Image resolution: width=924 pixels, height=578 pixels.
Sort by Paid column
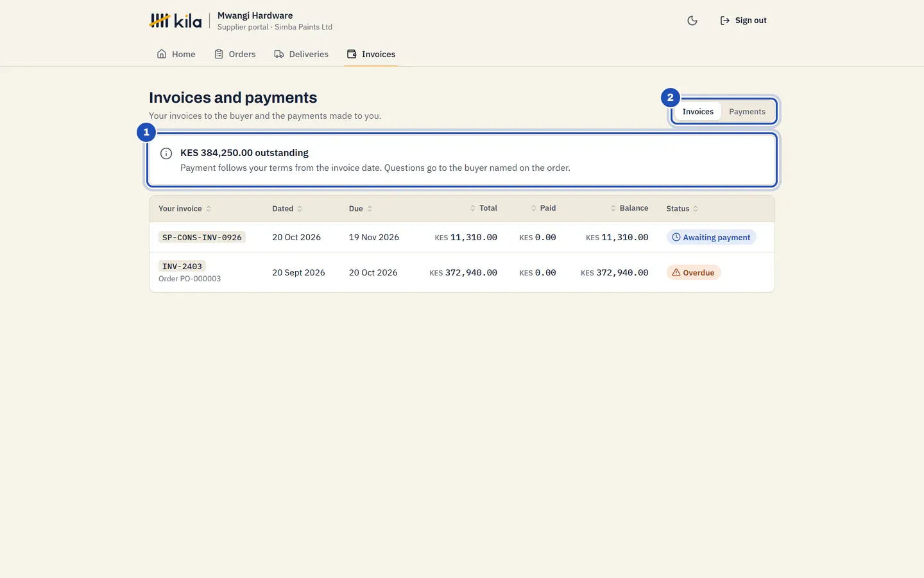[543, 208]
